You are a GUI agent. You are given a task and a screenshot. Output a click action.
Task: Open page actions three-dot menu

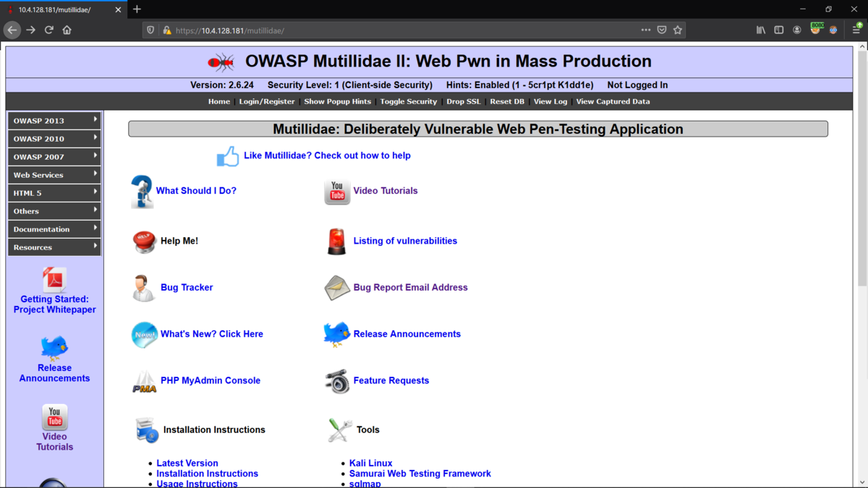tap(646, 30)
